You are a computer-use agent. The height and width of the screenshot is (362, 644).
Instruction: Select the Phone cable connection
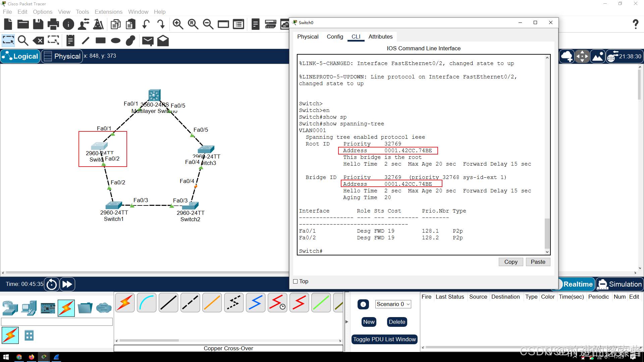click(x=234, y=303)
